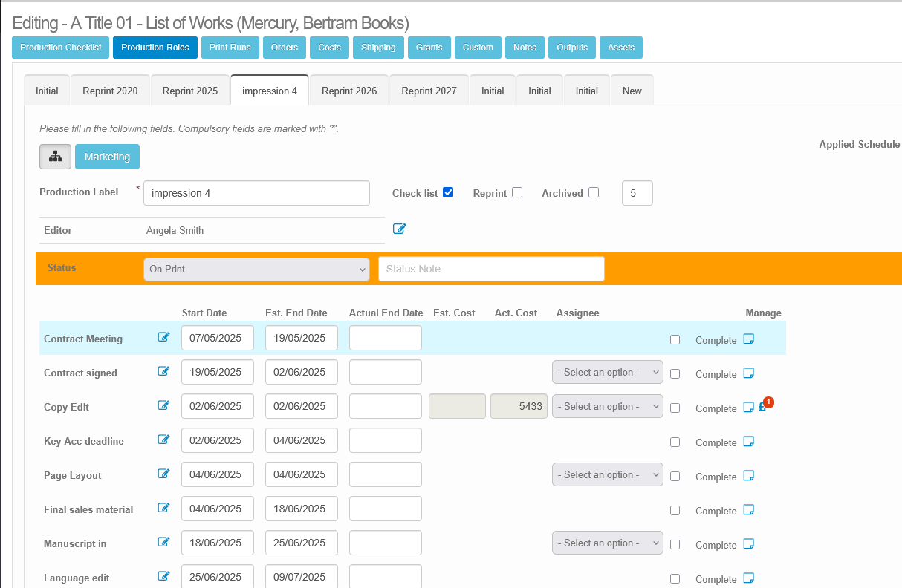Switch to the Reprint 2026 tab
902x588 pixels.
pyautogui.click(x=349, y=91)
